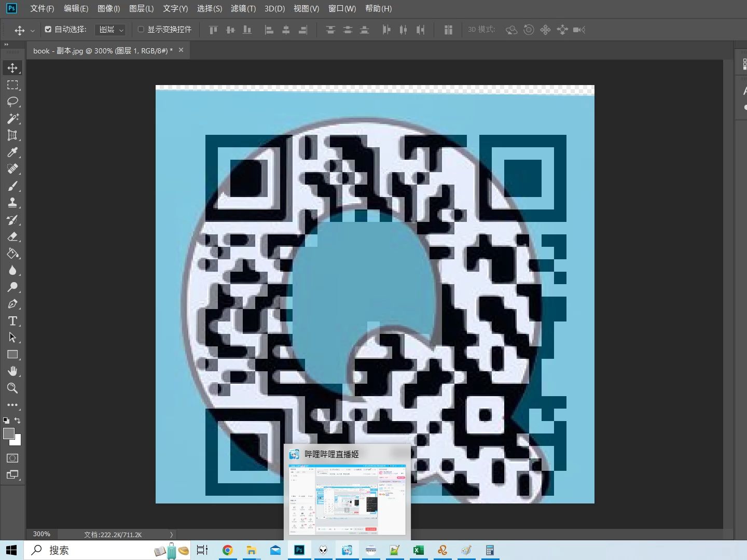
Task: Align vertical centers of layers
Action: (x=230, y=30)
